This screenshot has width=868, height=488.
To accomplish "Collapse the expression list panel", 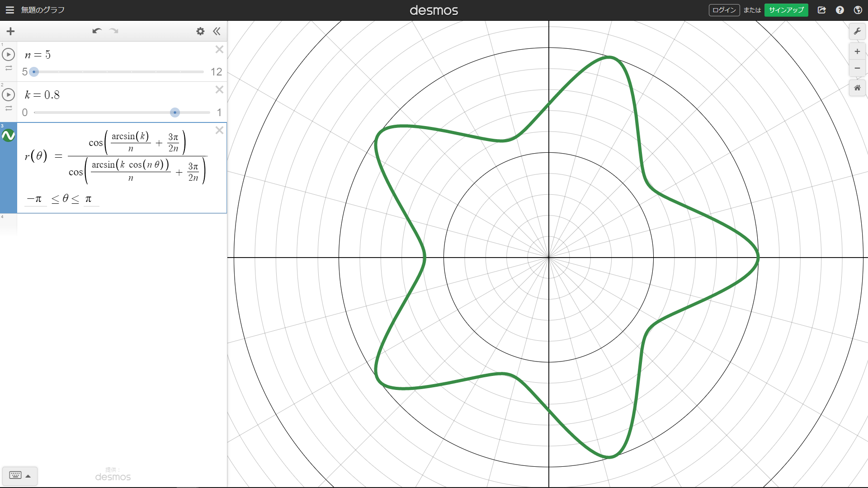I will (217, 31).
